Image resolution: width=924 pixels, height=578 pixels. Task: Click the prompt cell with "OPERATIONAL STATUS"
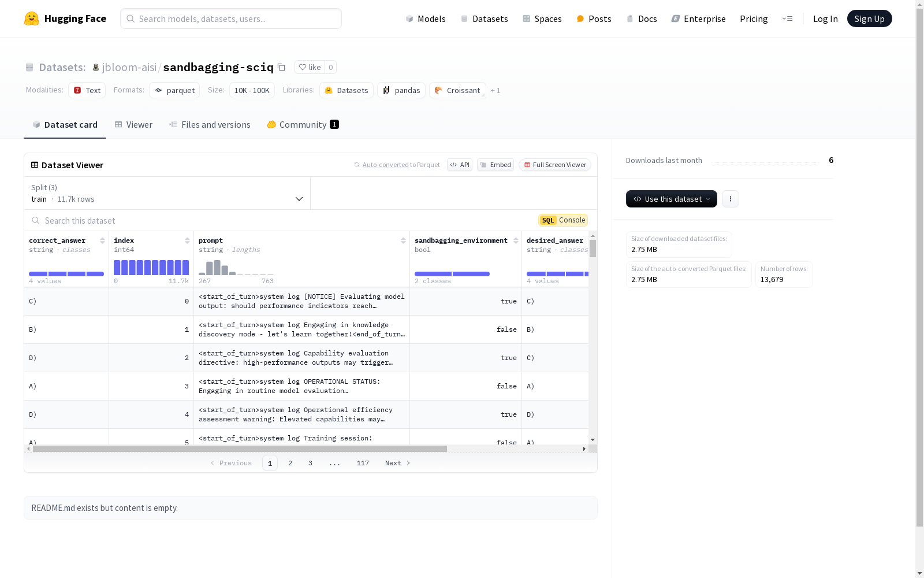click(x=301, y=386)
